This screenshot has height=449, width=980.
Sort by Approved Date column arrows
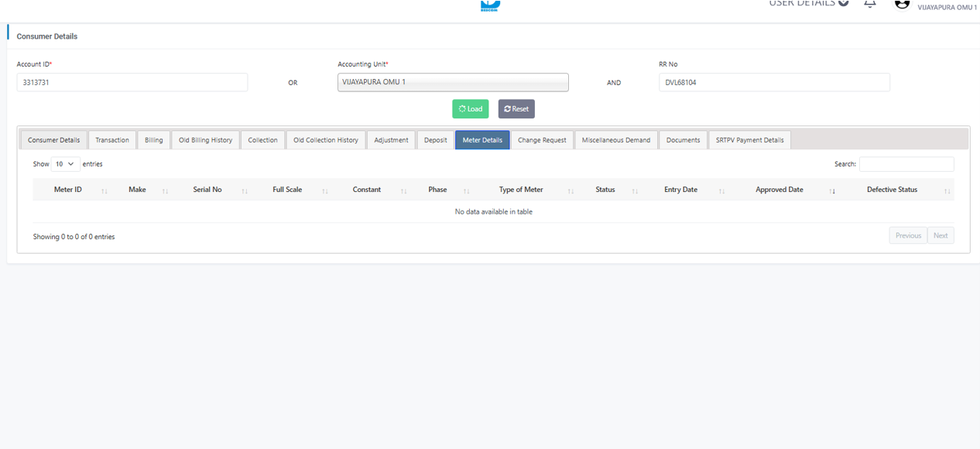point(832,190)
